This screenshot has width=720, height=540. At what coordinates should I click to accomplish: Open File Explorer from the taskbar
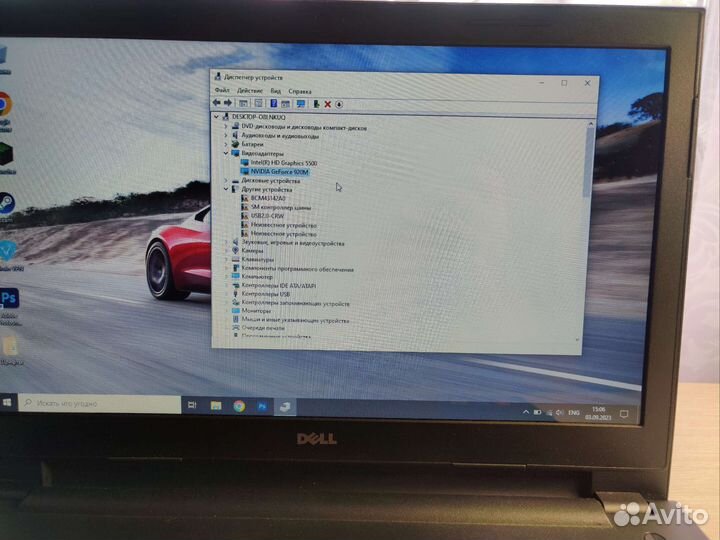216,405
